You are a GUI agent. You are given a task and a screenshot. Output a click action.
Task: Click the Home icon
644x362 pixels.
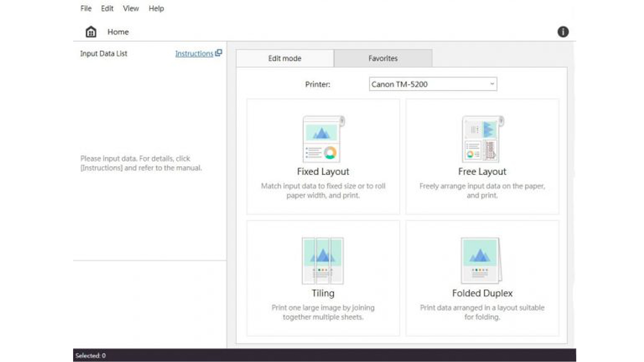coord(91,32)
